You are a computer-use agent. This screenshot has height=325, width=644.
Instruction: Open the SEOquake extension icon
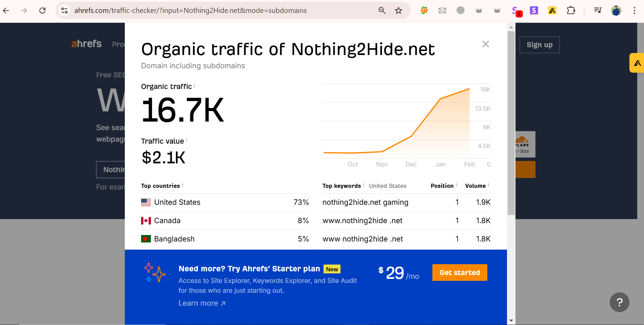(424, 11)
